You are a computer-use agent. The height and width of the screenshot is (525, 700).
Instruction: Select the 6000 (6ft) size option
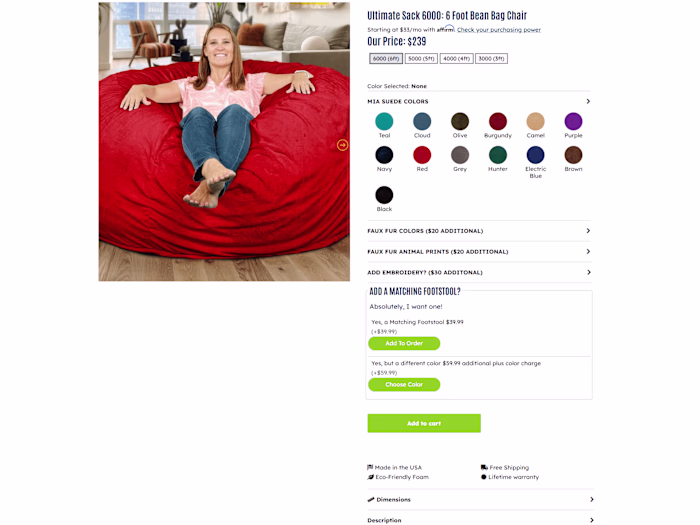click(x=386, y=58)
